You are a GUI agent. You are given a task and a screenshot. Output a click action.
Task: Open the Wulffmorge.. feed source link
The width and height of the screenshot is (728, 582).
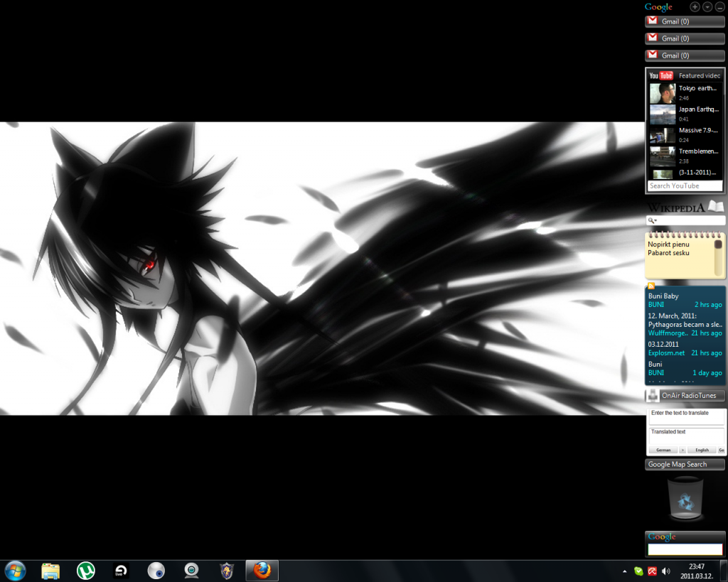tap(668, 333)
